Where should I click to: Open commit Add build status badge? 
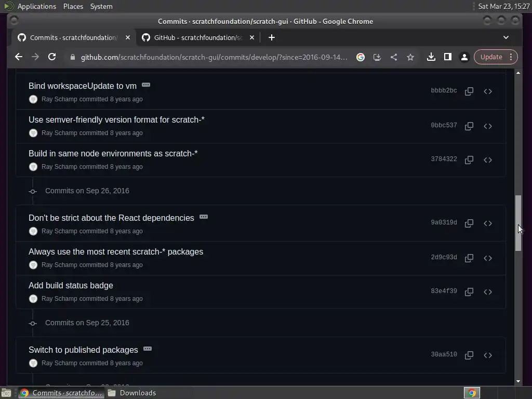pos(71,285)
